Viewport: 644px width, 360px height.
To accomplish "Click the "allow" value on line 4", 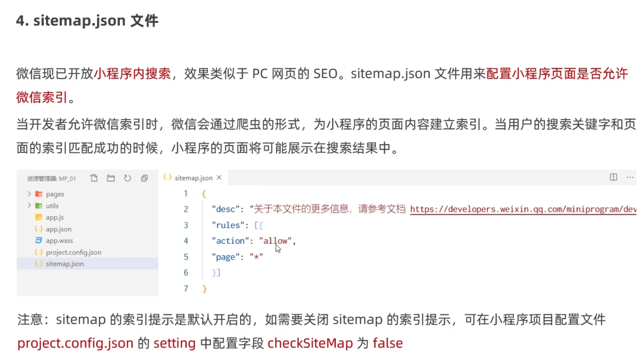I will coord(275,241).
